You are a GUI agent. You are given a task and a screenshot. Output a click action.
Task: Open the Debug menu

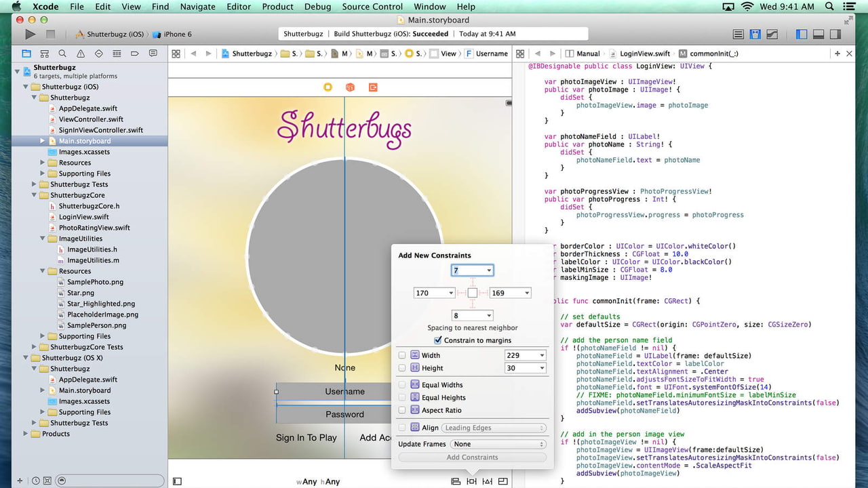317,7
